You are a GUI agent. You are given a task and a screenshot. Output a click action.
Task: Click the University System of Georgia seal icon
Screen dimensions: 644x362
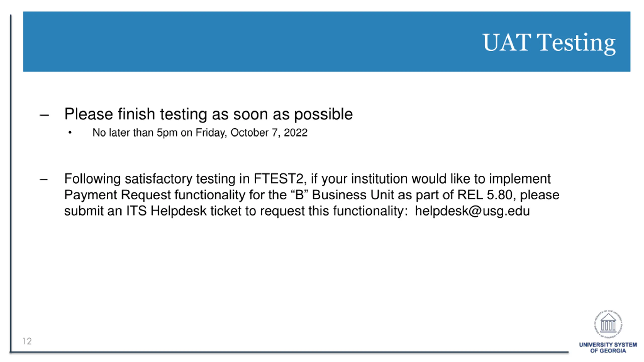[x=608, y=324]
